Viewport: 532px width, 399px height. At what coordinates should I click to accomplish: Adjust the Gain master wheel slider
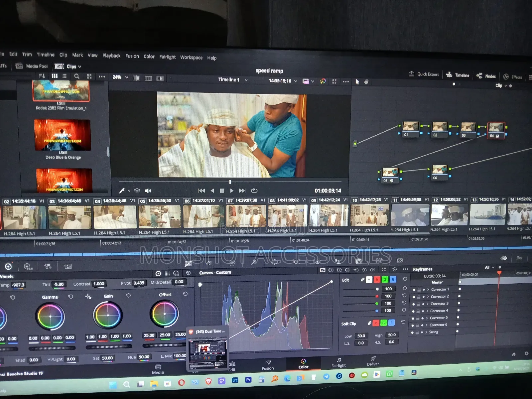point(109,347)
